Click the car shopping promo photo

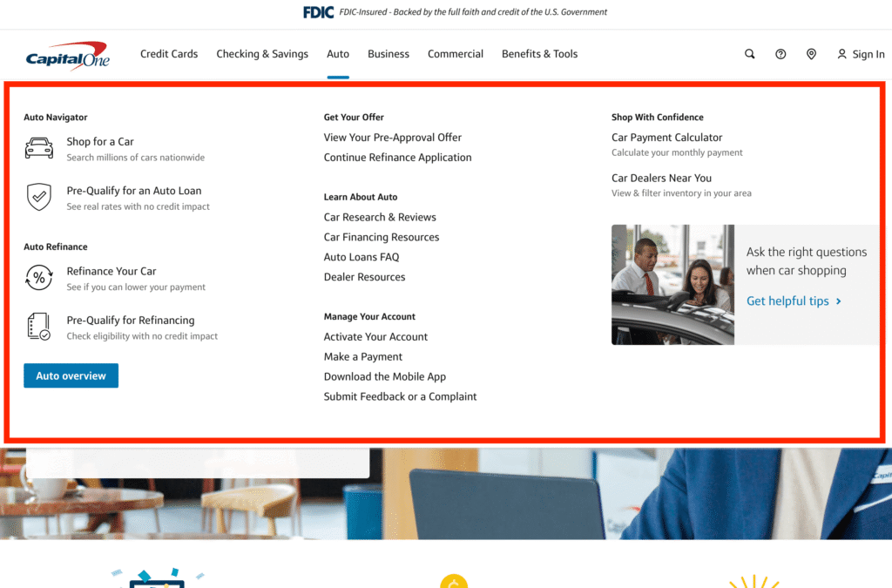[x=672, y=285]
